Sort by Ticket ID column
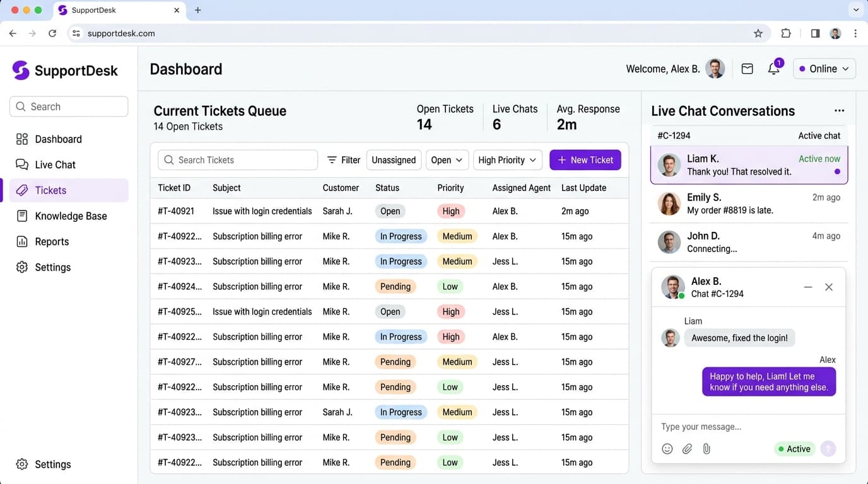Viewport: 868px width, 484px height. point(174,188)
